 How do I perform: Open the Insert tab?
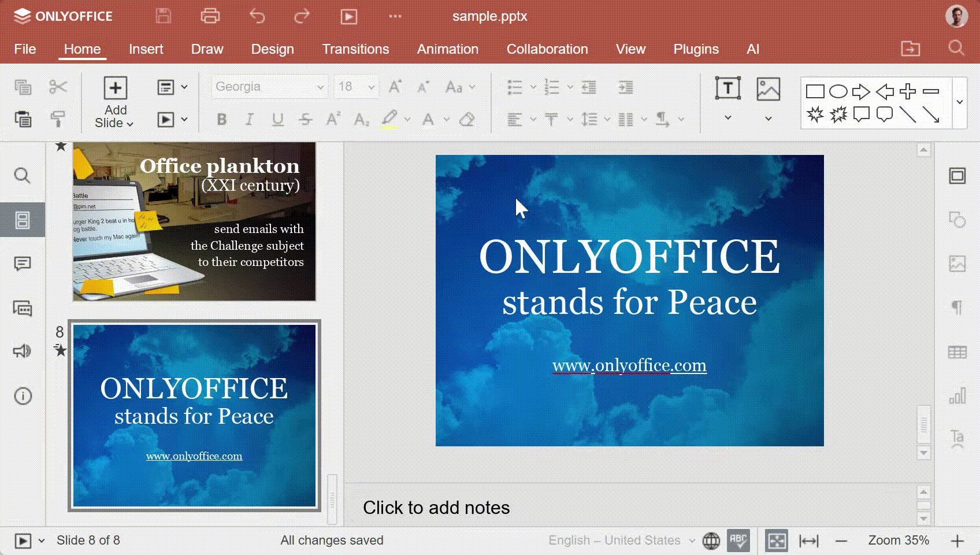pyautogui.click(x=146, y=49)
